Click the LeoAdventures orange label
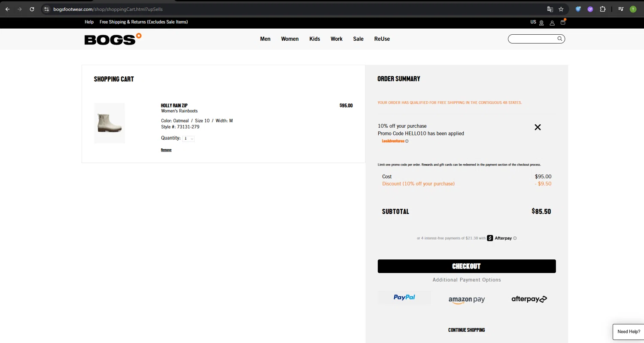The width and height of the screenshot is (644, 343). (x=393, y=141)
